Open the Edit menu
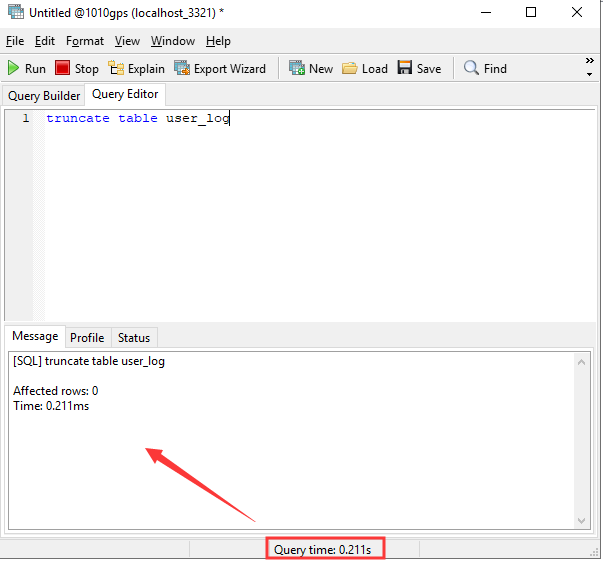The image size is (603, 561). 45,41
